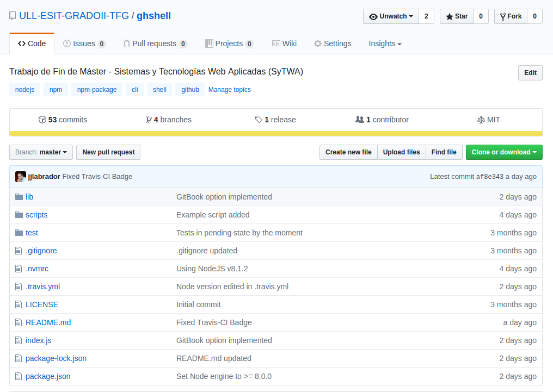Click the repository book icon beside ULL-ESIT-GRADOII-TFG
This screenshot has height=392, width=553.
(x=13, y=16)
